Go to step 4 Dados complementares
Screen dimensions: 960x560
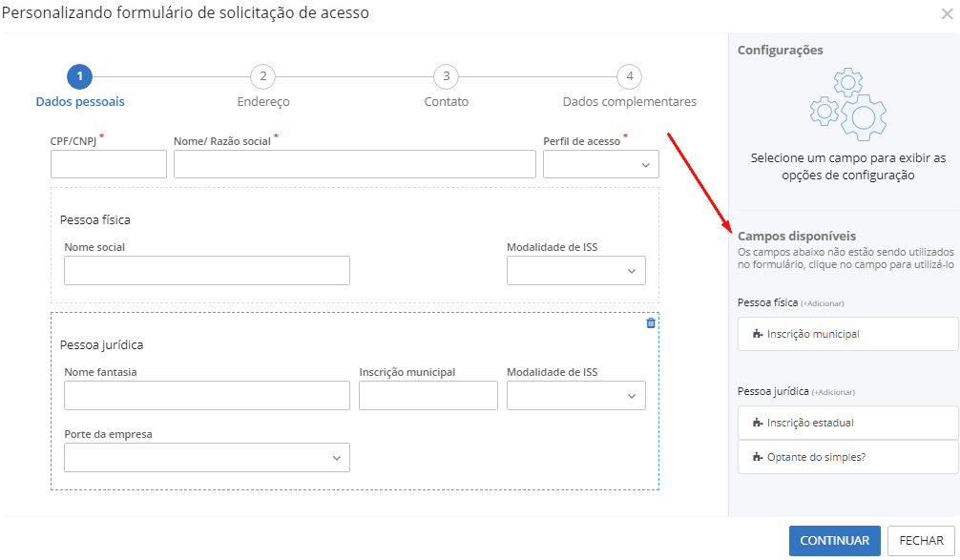click(x=629, y=77)
